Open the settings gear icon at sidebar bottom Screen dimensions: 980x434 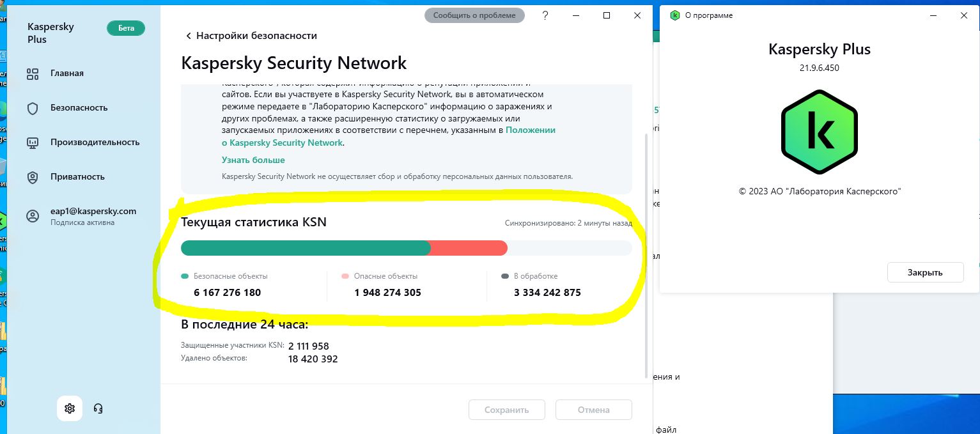pos(70,408)
